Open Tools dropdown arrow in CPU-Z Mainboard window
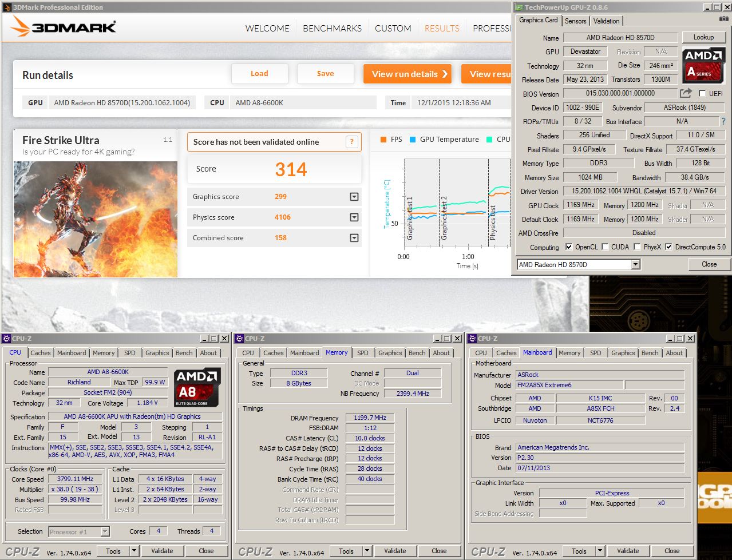Image resolution: width=732 pixels, height=560 pixels. [600, 551]
